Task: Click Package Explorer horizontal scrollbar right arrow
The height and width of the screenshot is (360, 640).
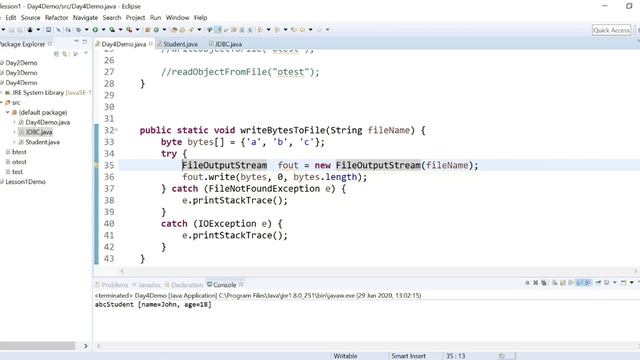Action: coord(85,346)
